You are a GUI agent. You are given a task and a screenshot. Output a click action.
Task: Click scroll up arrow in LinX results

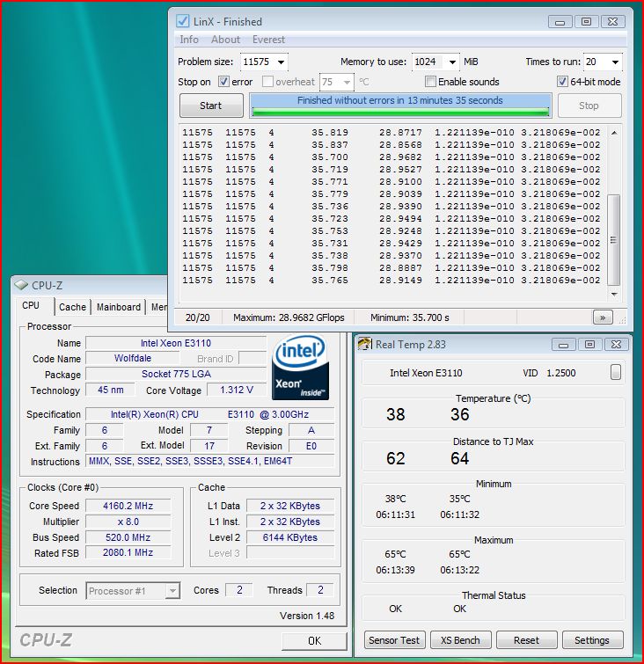(614, 133)
